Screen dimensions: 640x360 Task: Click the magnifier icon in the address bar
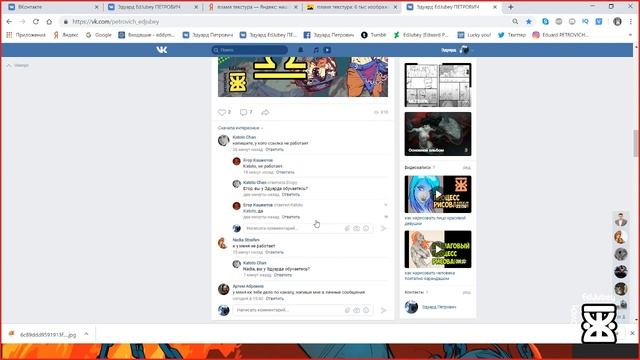(x=515, y=22)
